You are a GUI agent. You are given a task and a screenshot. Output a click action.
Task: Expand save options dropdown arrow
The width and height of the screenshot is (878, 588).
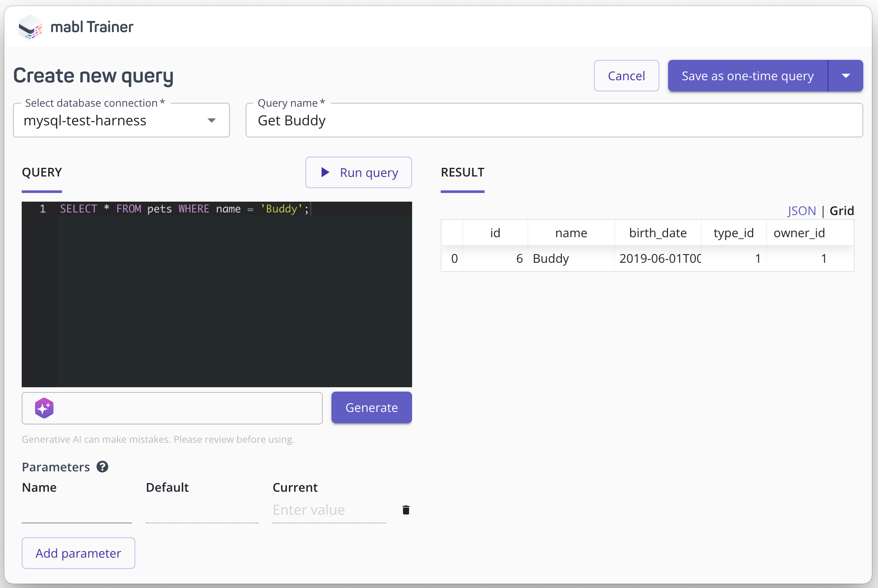tap(845, 76)
